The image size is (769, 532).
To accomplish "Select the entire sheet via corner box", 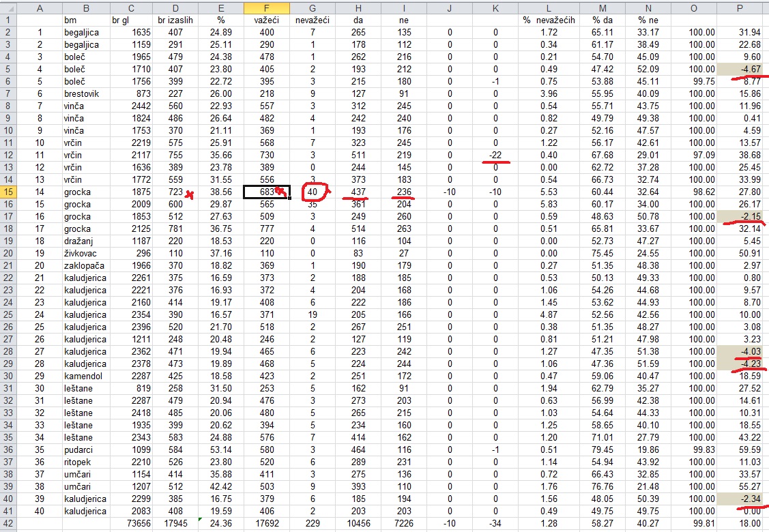I will (8, 8).
